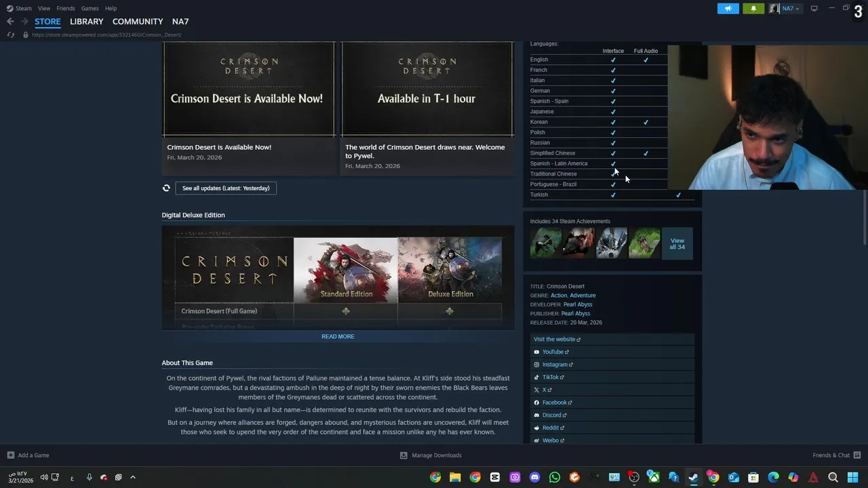Click the Standard Edition image
Image resolution: width=868 pixels, height=488 pixels.
click(x=346, y=270)
